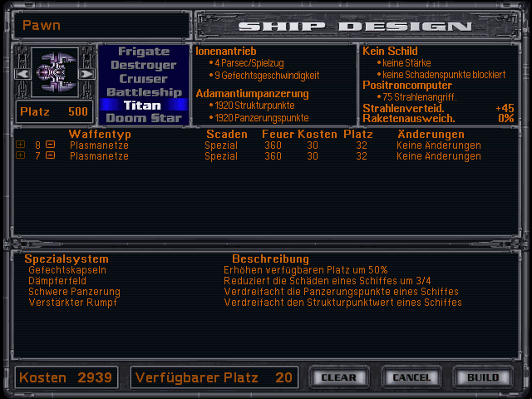This screenshot has width=532, height=399.
Task: Open the Adamantiumpanzerung armor selection
Action: coord(252,93)
